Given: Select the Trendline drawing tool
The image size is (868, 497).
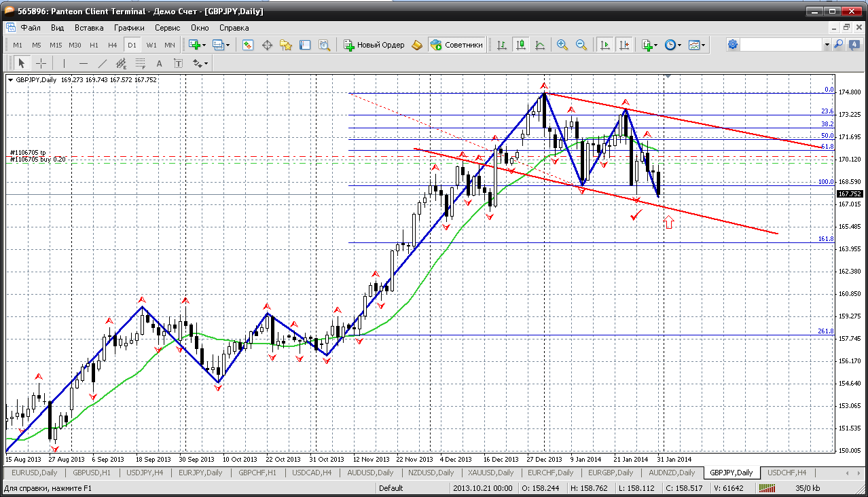Looking at the screenshot, I should point(103,63).
